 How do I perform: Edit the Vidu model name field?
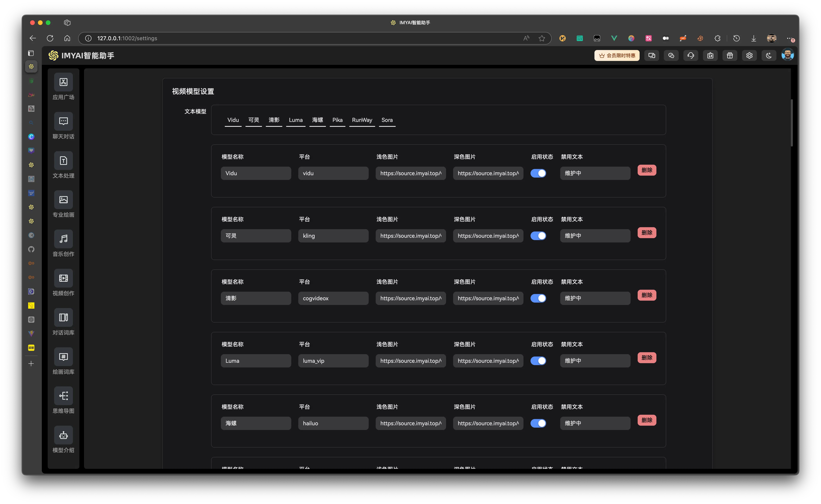[x=256, y=173]
